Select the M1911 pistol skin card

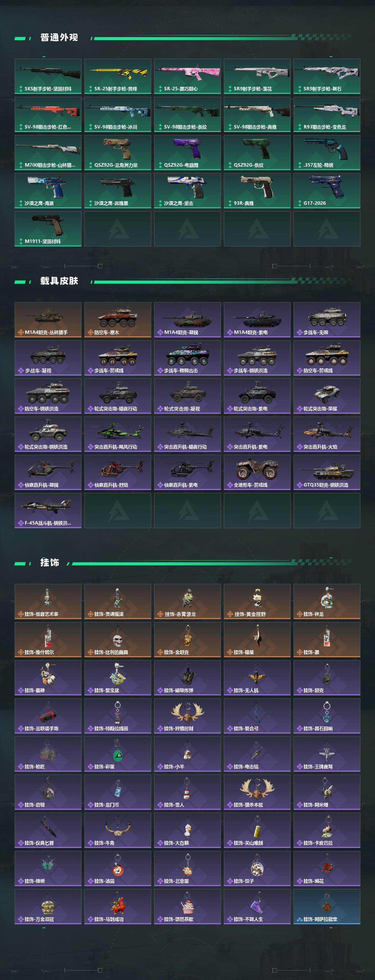pos(48,229)
